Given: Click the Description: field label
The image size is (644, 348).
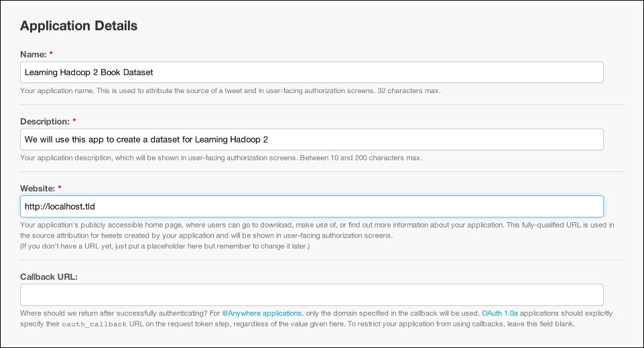Looking at the screenshot, I should [x=45, y=122].
